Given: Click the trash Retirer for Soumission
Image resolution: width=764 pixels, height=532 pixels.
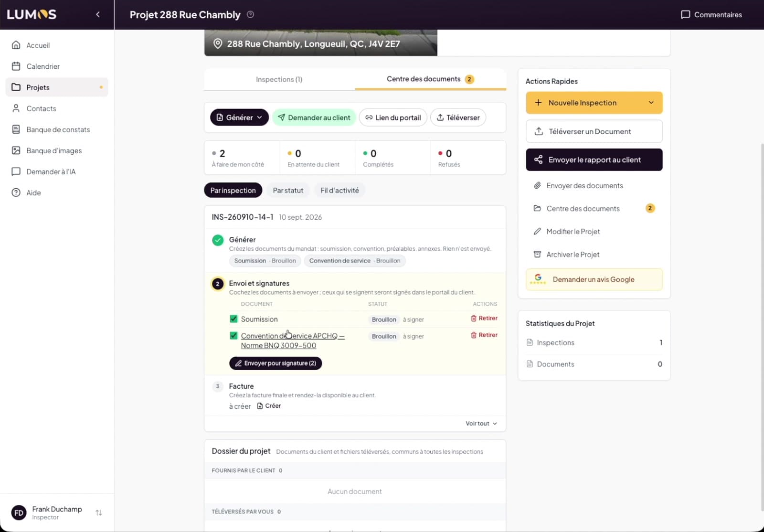Looking at the screenshot, I should point(484,318).
